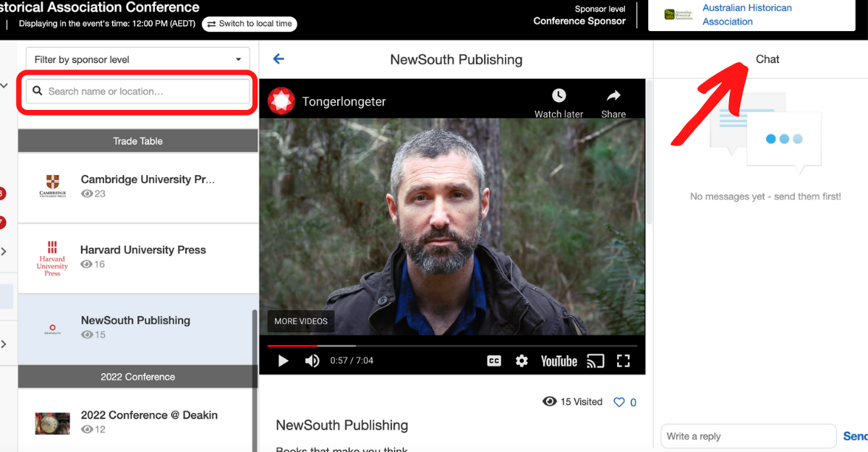Viewport: 868px width, 452px height.
Task: Toggle closed captions on the video
Action: pos(494,361)
